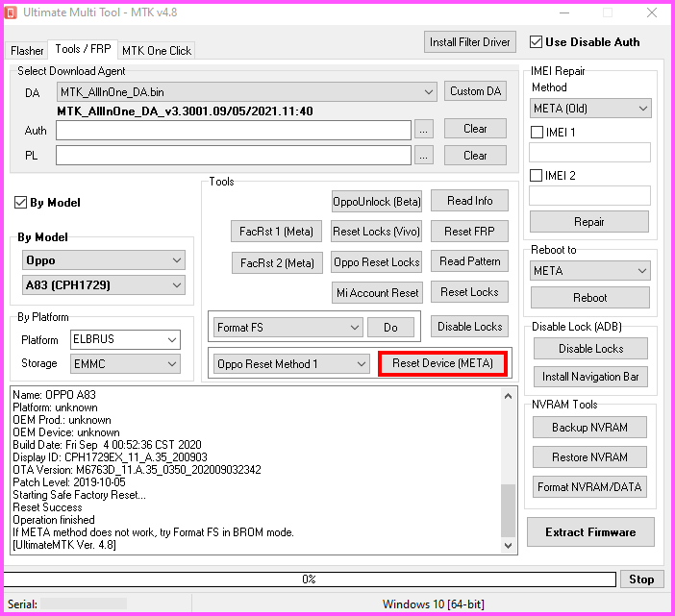Check the IMEI 1 checkbox
Image resolution: width=675 pixels, height=616 pixels.
click(537, 133)
